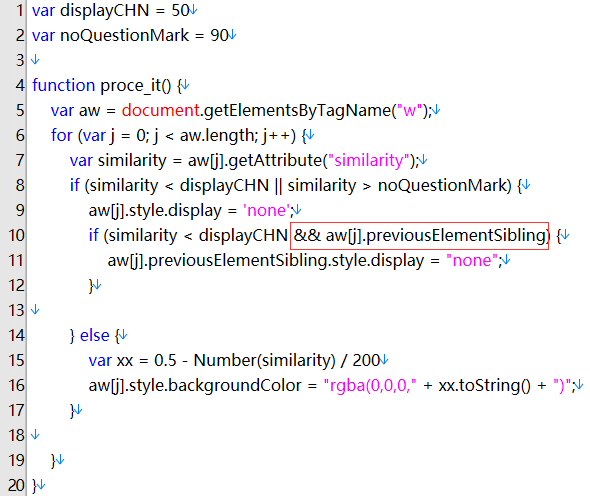This screenshot has height=496, width=590.
Task: Click line number 20 in the gutter
Action: [16, 485]
